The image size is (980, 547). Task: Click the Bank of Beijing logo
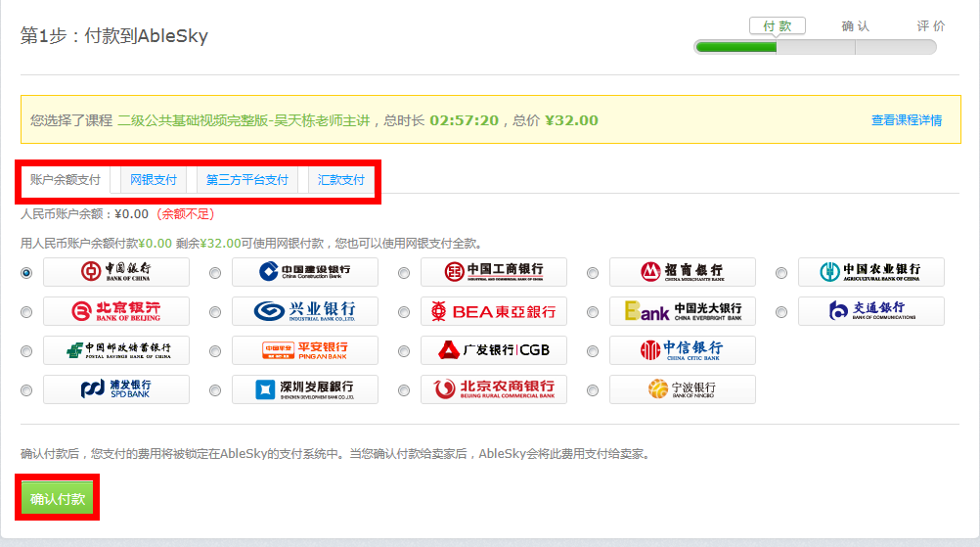[116, 311]
